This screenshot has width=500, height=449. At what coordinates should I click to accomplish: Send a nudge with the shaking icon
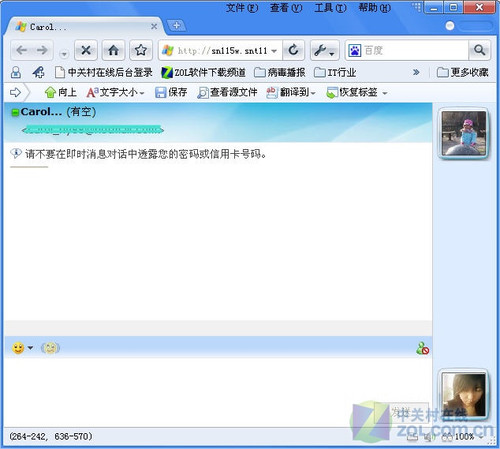pyautogui.click(x=50, y=348)
